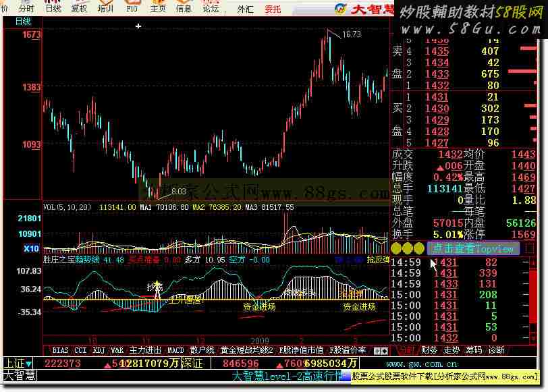This screenshot has width=548, height=392.
Task: Select the 黄金短战均线2 indicator tab
Action: [x=247, y=350]
